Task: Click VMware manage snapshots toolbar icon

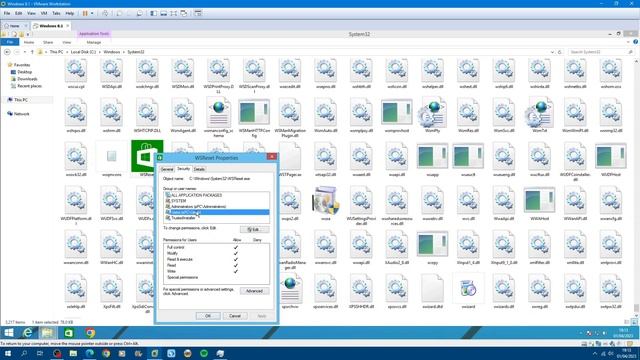Action: [x=139, y=13]
